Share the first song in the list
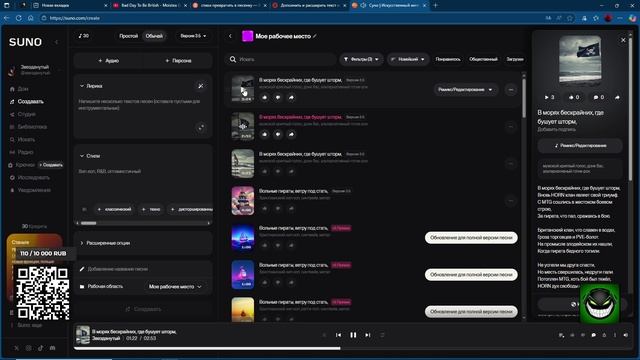Image resolution: width=640 pixels, height=360 pixels. pyautogui.click(x=291, y=98)
